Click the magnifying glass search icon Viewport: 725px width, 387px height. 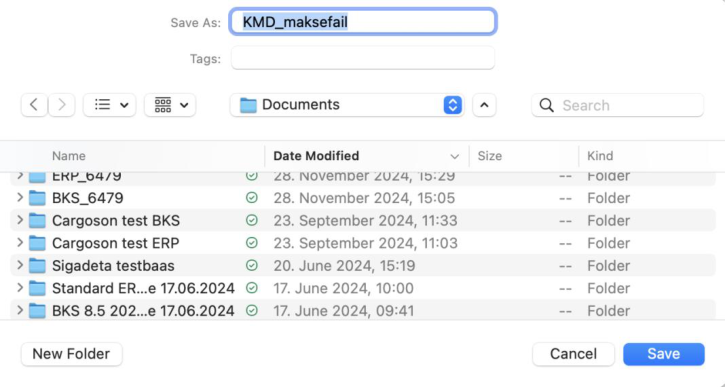tap(547, 105)
